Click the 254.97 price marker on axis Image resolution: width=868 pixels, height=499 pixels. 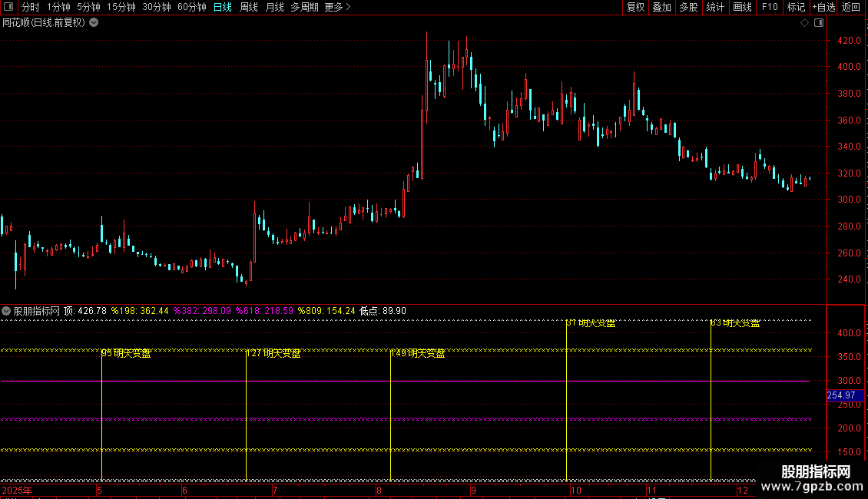point(845,395)
